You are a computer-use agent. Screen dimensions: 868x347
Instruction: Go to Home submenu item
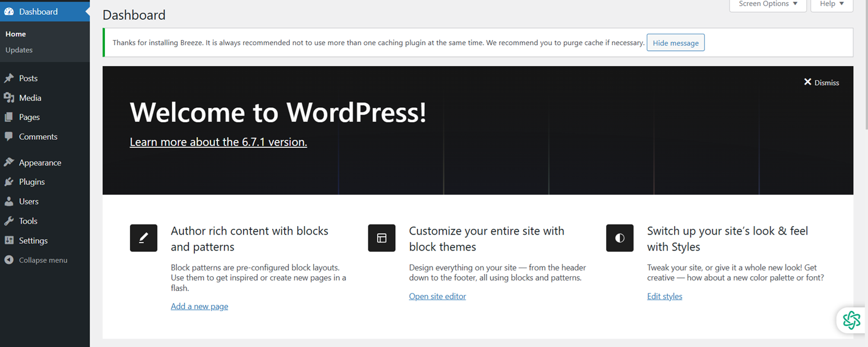click(16, 34)
